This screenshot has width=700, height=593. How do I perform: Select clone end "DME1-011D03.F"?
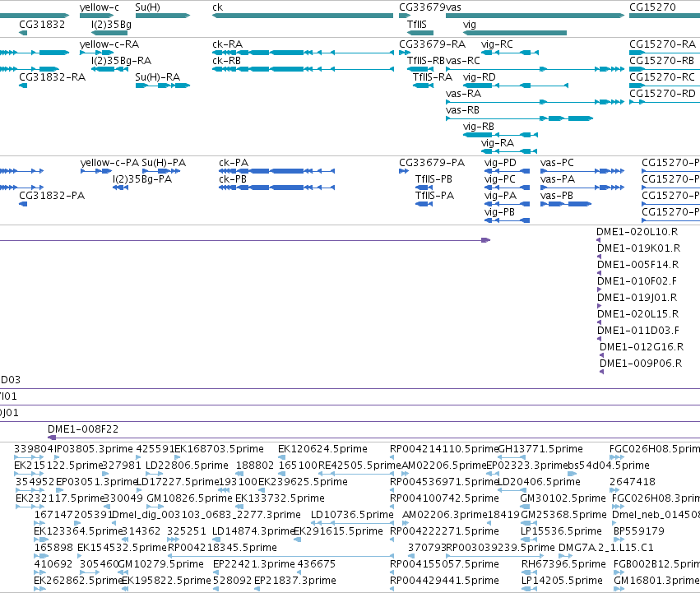(638, 331)
